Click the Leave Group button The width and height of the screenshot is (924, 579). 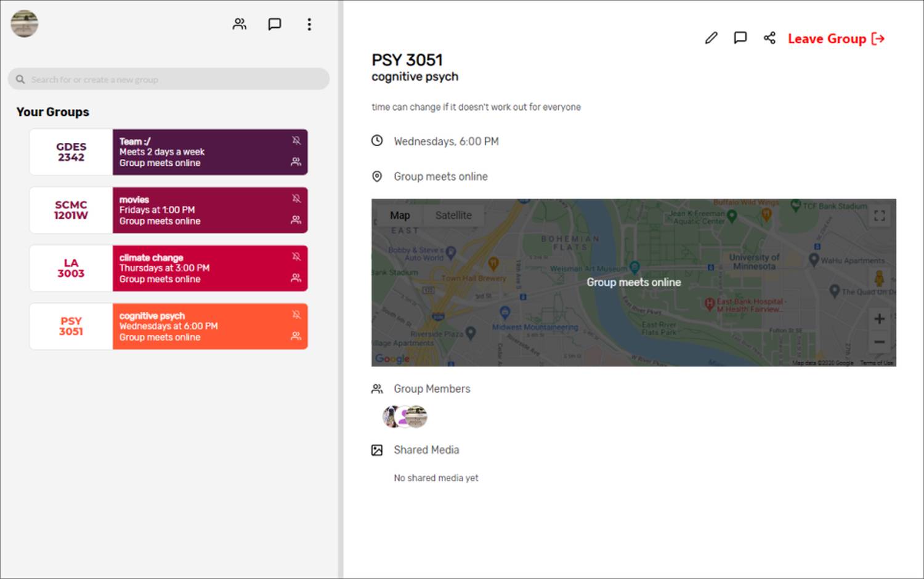(x=836, y=39)
